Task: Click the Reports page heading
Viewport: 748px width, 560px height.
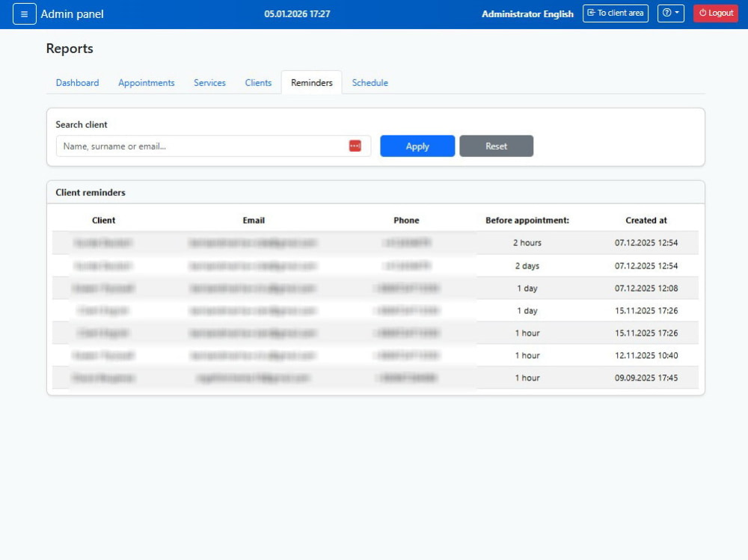Action: [x=70, y=49]
